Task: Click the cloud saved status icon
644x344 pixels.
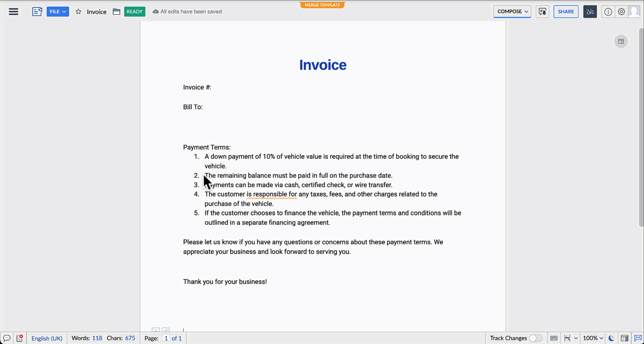Action: 156,12
